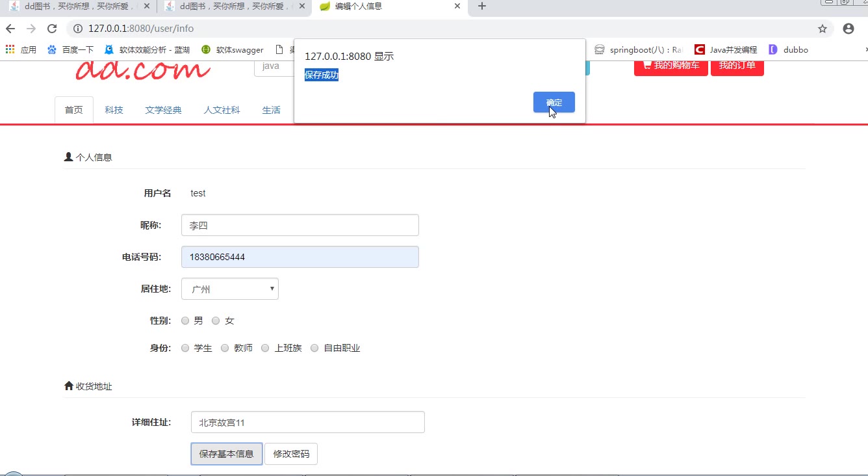Image resolution: width=868 pixels, height=476 pixels.
Task: Click the 确定 button in the alert dialog
Action: pyautogui.click(x=554, y=102)
